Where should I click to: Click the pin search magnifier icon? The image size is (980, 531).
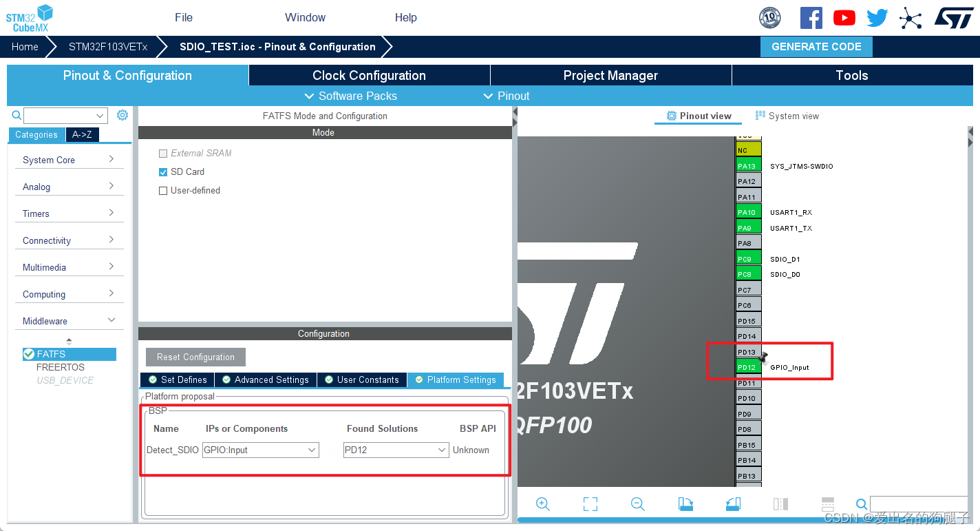pyautogui.click(x=862, y=504)
